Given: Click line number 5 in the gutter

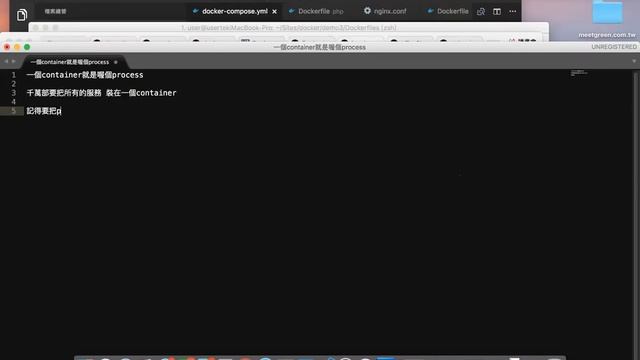Looking at the screenshot, I should 13,111.
